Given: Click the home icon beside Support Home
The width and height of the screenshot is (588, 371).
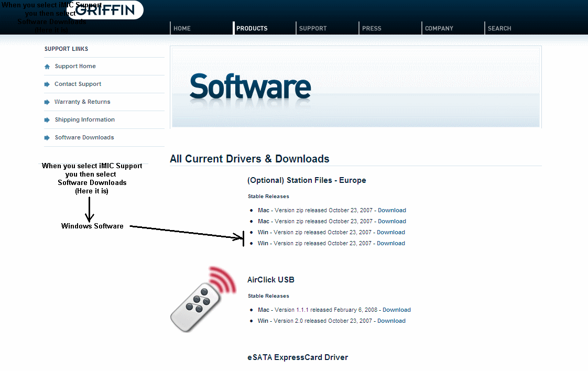Looking at the screenshot, I should 47,67.
